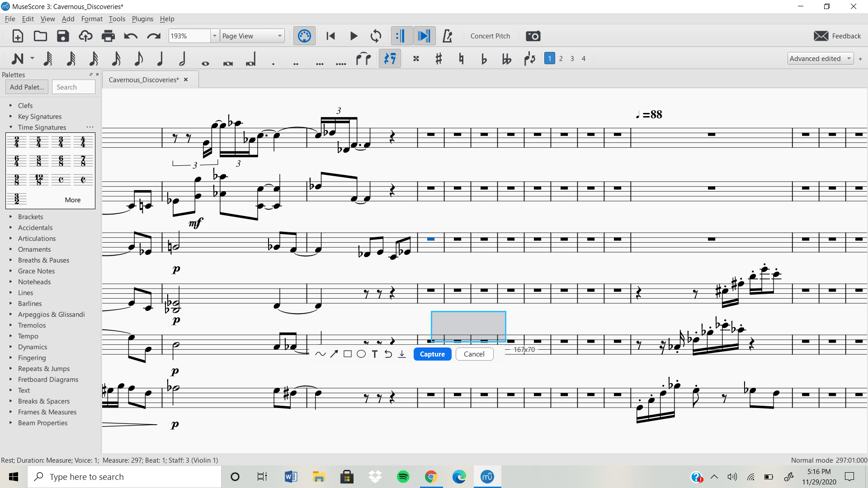Toggle note input mode N icon
The width and height of the screenshot is (868, 488).
pos(17,59)
